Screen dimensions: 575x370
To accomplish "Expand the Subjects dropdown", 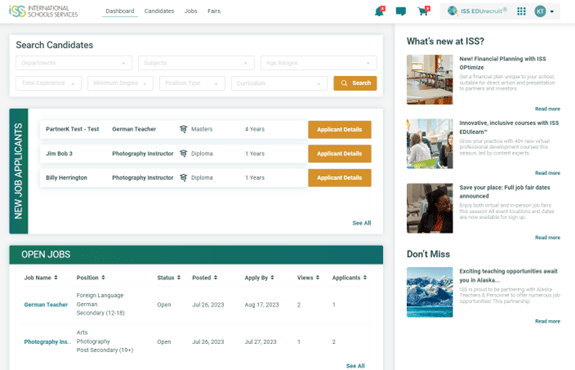I will click(196, 63).
